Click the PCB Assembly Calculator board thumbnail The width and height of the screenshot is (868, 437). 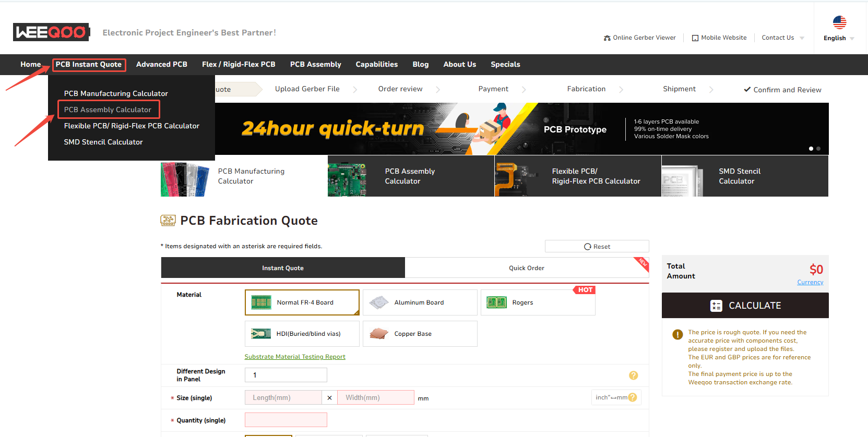click(x=347, y=176)
